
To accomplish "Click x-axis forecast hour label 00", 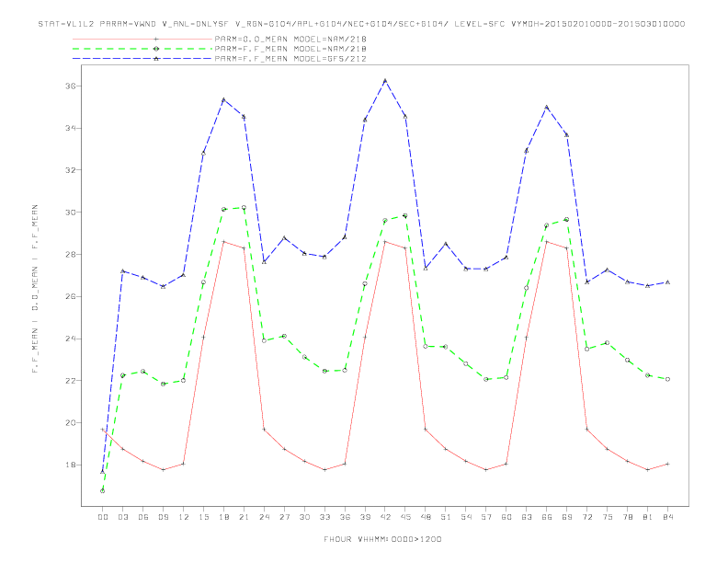I will click(103, 517).
